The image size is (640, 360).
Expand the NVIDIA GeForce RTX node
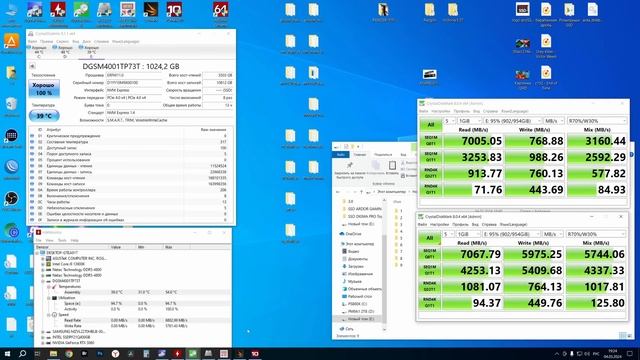pos(43,343)
